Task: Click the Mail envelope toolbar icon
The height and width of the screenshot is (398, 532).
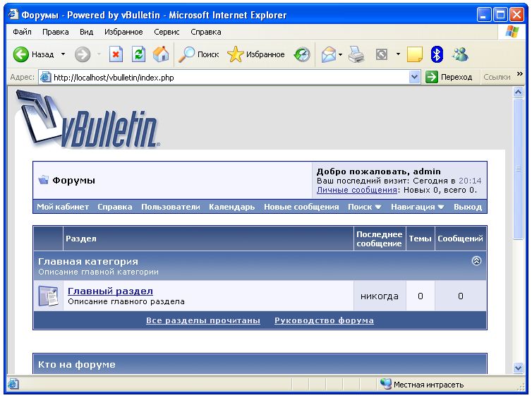Action: pos(328,54)
